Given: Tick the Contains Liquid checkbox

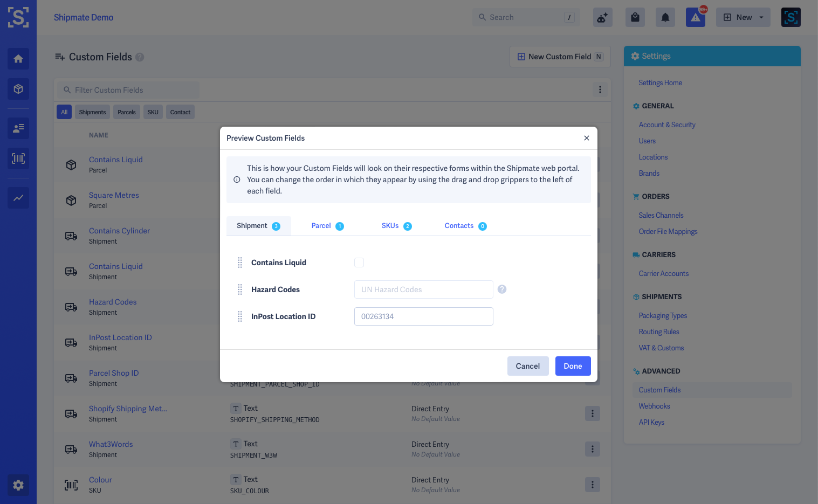Looking at the screenshot, I should (x=359, y=263).
